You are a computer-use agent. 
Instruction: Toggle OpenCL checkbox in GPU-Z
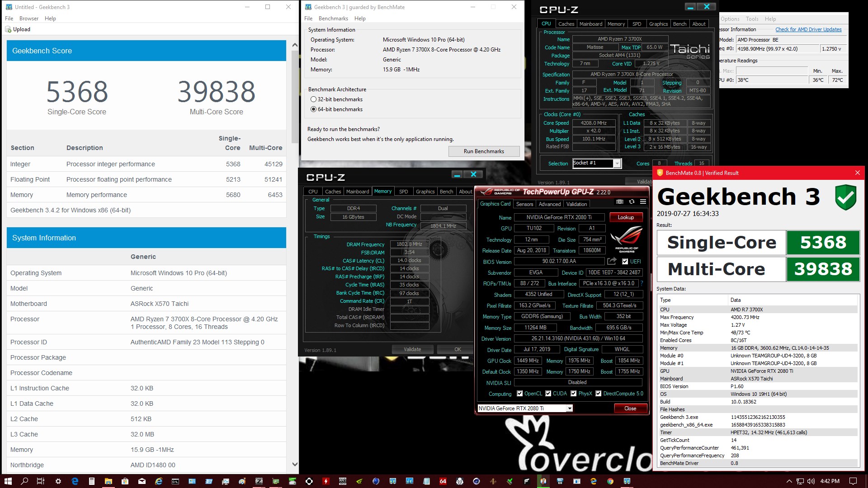pos(520,394)
